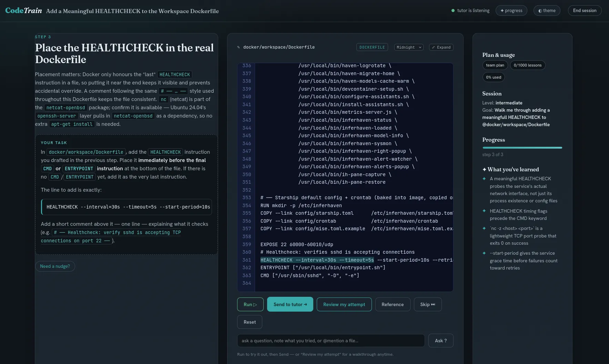This screenshot has height=364, width=609.
Task: Click bullet icon for timing flags item
Action: [x=484, y=211]
